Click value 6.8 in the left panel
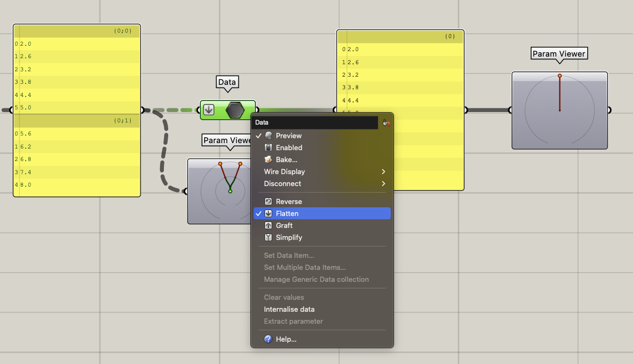Image resolution: width=633 pixels, height=364 pixels. [26, 159]
